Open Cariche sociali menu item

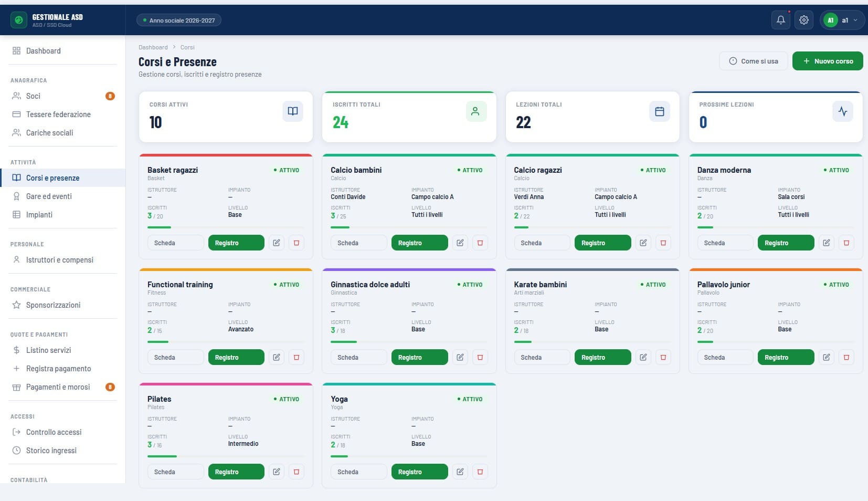62,133
